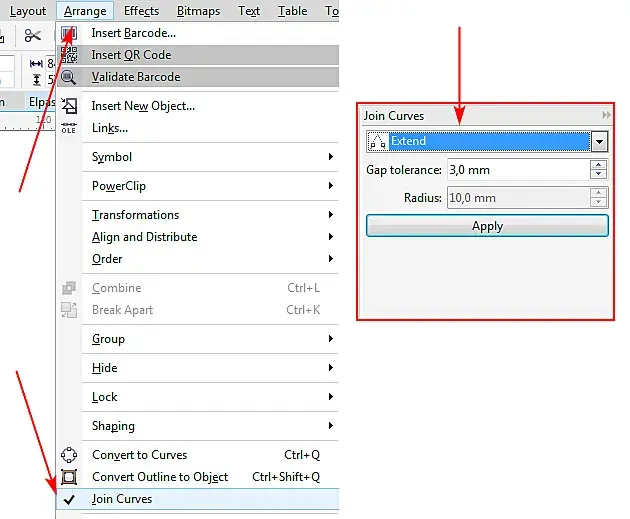Expand the Transformations submenu
Screen dimensions: 630x519
coord(331,215)
